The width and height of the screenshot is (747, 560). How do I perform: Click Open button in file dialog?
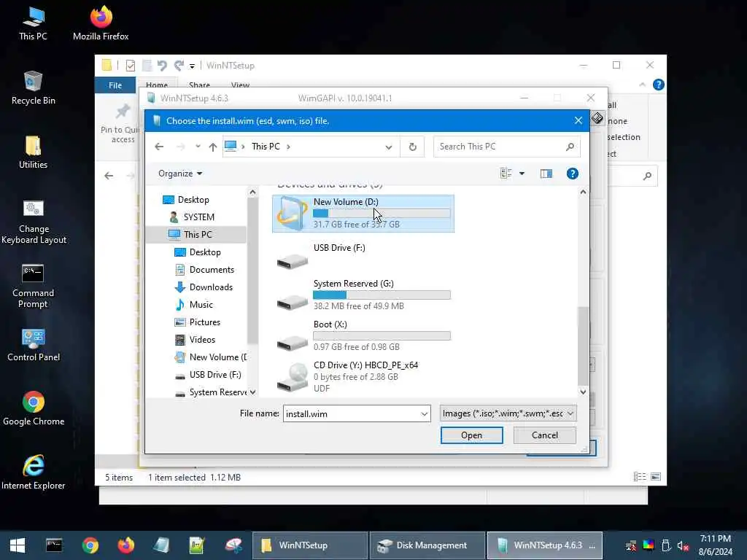click(x=472, y=435)
